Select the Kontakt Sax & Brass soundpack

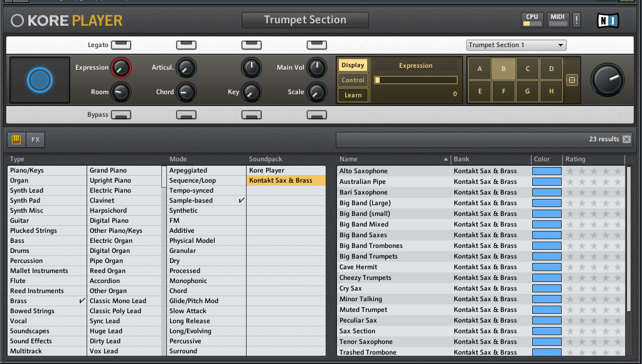[x=286, y=181]
